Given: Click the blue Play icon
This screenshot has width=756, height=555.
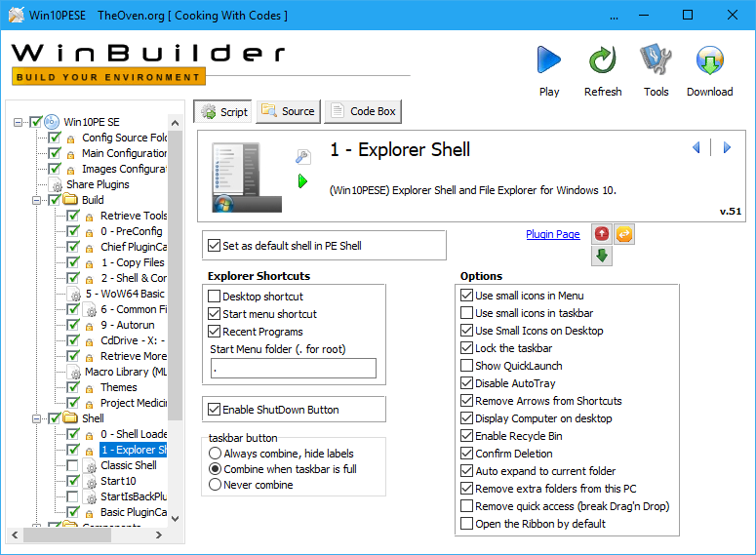Looking at the screenshot, I should [x=548, y=60].
